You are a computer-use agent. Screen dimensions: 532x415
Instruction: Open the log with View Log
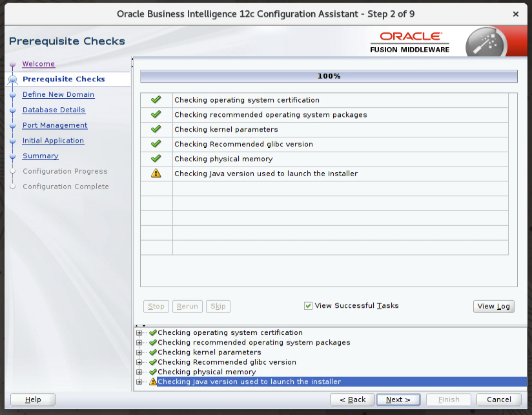coord(494,306)
